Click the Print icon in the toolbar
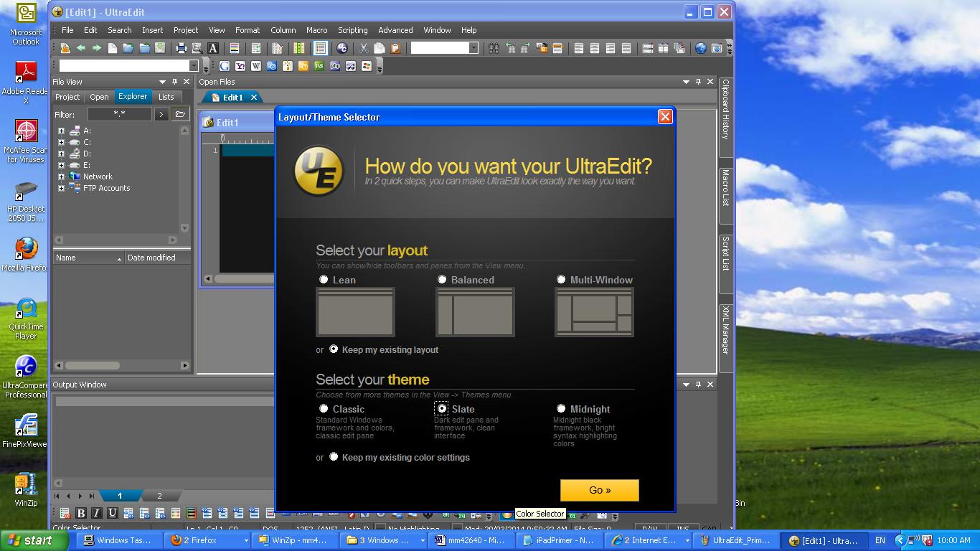Image resolution: width=980 pixels, height=551 pixels. tap(182, 48)
